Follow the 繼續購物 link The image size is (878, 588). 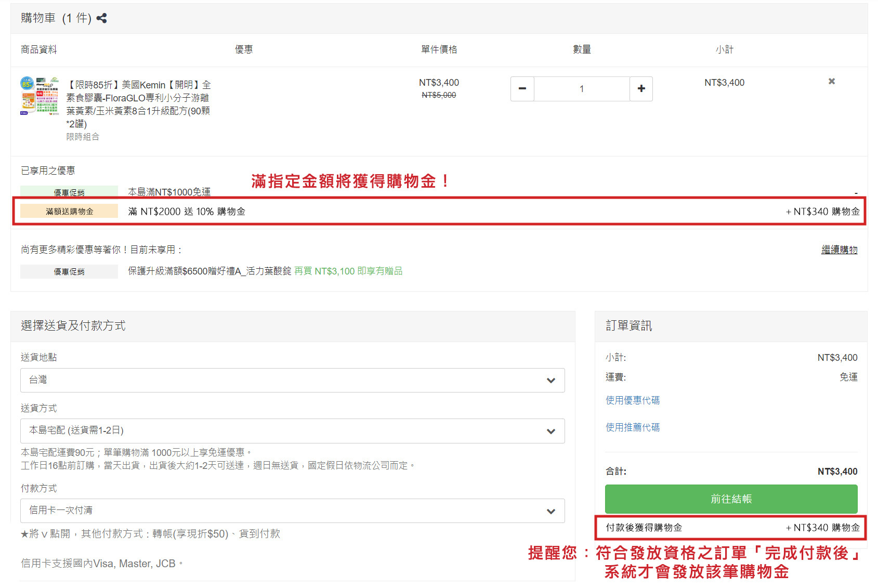pos(839,250)
